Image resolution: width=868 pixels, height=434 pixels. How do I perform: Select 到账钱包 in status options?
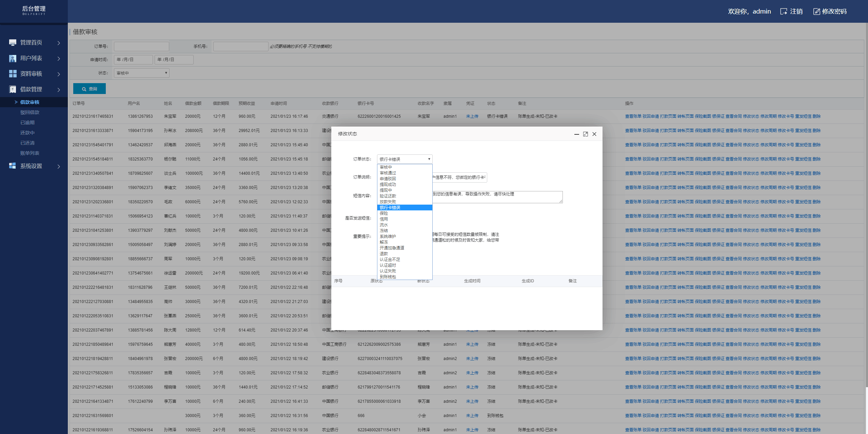(388, 277)
